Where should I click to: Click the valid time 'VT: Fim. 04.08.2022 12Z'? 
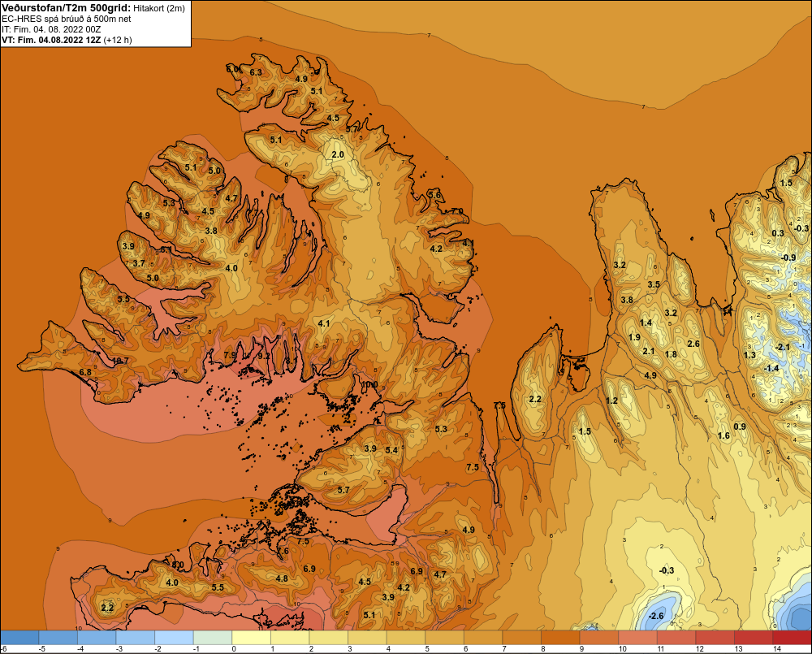tap(51, 40)
